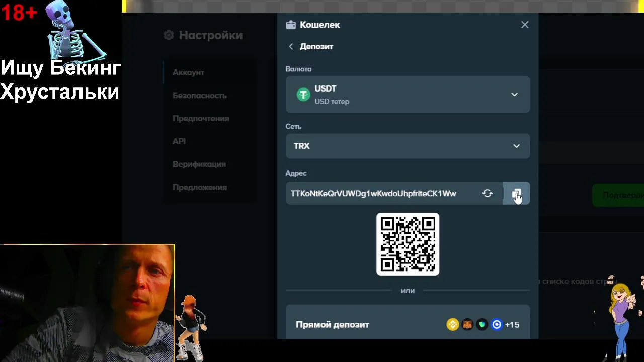Click the Настройки gear icon
Viewport: 644px width, 362px height.
[169, 35]
